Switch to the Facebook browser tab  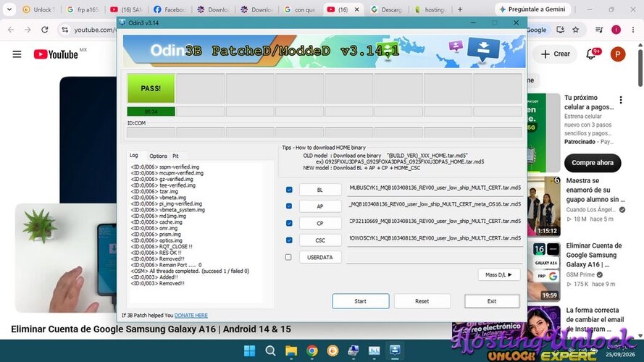tap(170, 9)
